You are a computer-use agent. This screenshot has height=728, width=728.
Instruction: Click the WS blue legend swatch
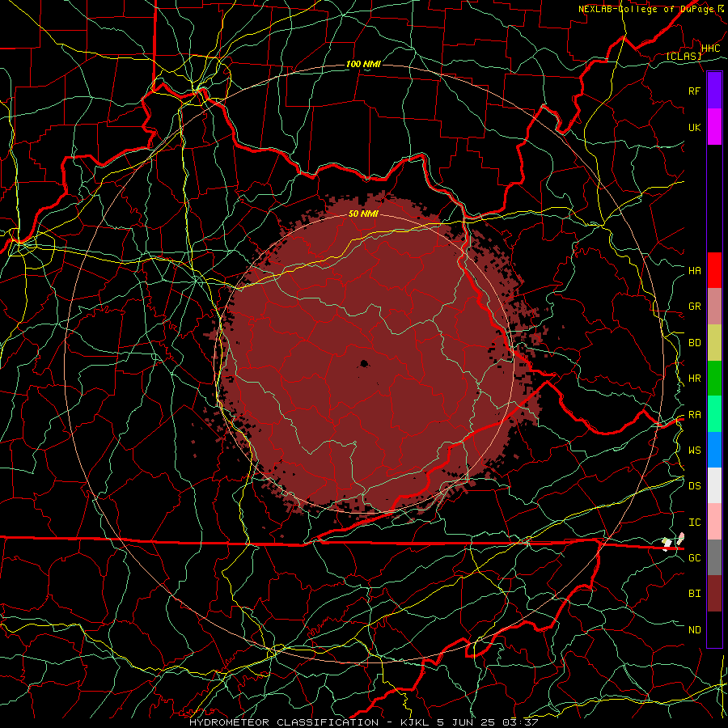click(714, 450)
